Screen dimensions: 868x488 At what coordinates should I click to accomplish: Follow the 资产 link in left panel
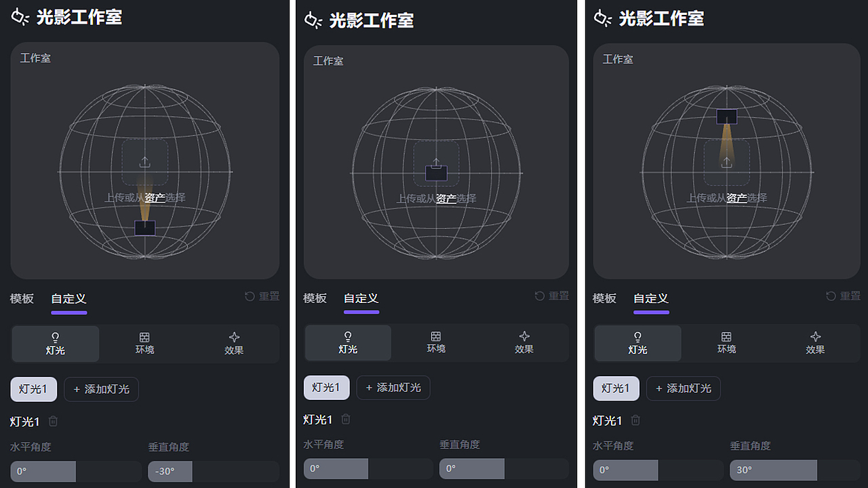click(155, 198)
